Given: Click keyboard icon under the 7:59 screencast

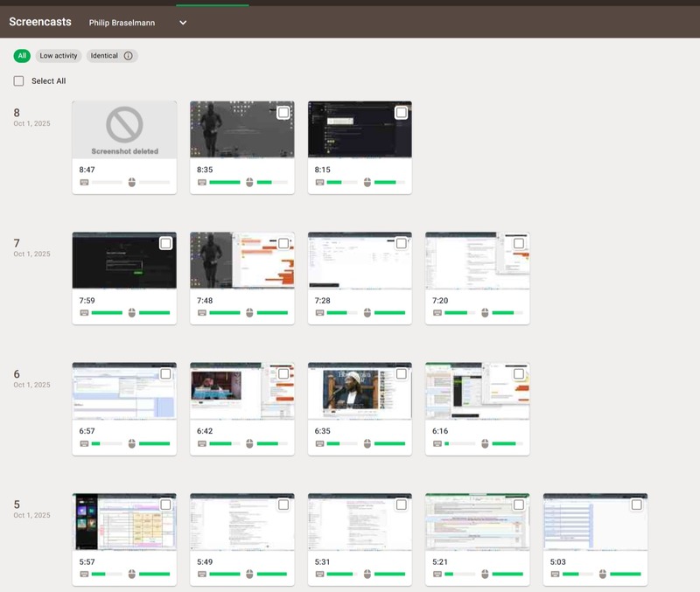Looking at the screenshot, I should pos(84,312).
